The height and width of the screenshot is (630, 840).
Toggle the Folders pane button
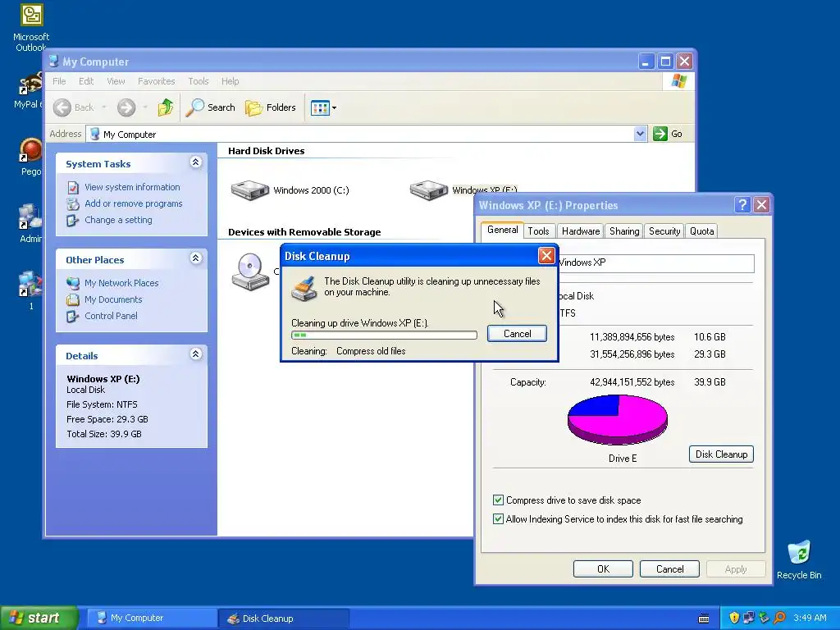pyautogui.click(x=271, y=107)
